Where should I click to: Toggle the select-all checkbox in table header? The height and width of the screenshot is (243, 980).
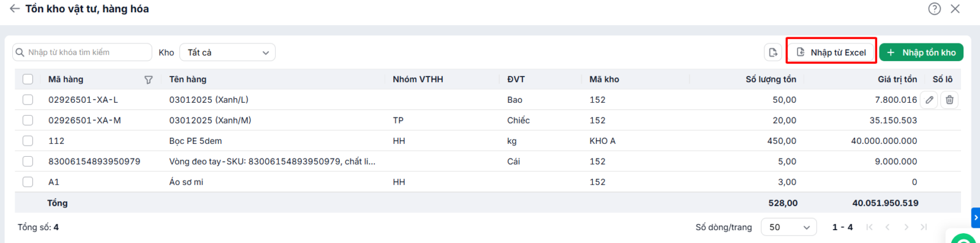(28, 79)
